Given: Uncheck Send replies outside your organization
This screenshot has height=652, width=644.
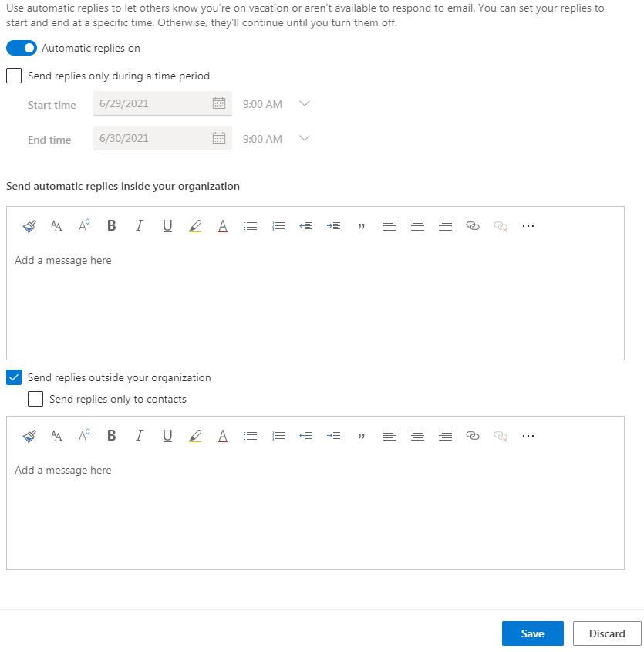Looking at the screenshot, I should (x=14, y=377).
